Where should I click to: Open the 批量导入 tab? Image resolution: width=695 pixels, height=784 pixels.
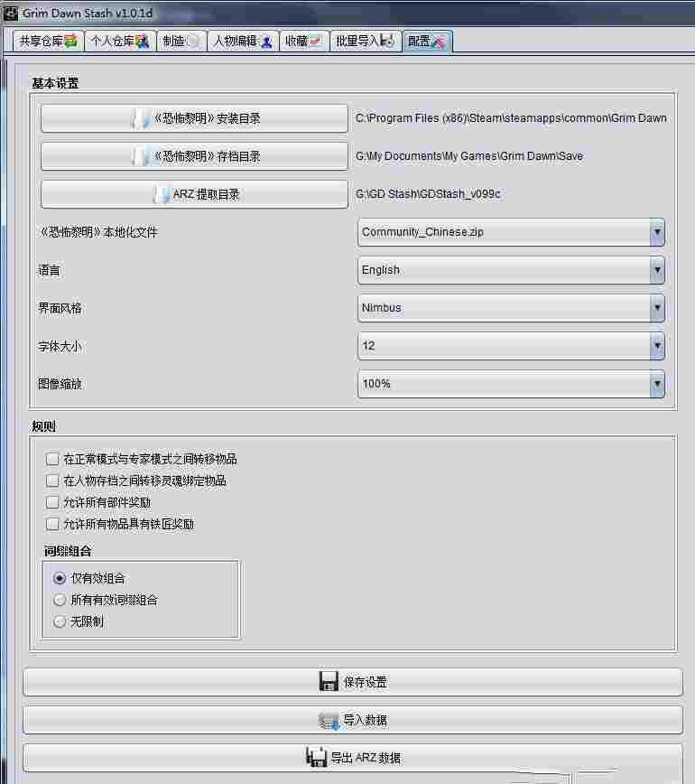pyautogui.click(x=366, y=41)
